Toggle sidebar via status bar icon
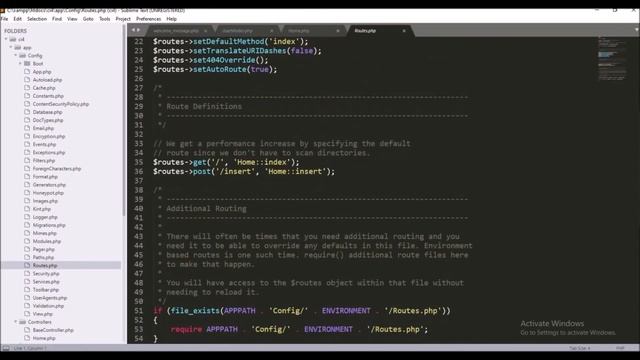This screenshot has height=360, width=640. tap(6, 348)
